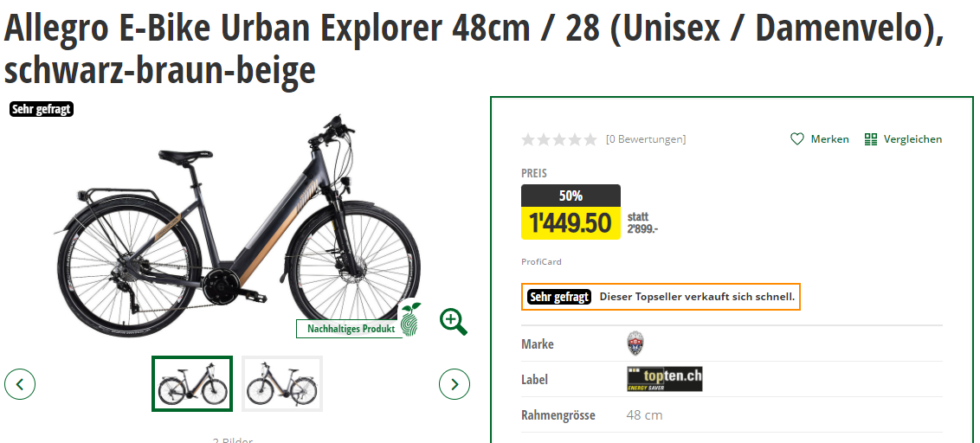980x443 pixels.
Task: Click the yellow 1'449.50 price tag
Action: (x=571, y=223)
